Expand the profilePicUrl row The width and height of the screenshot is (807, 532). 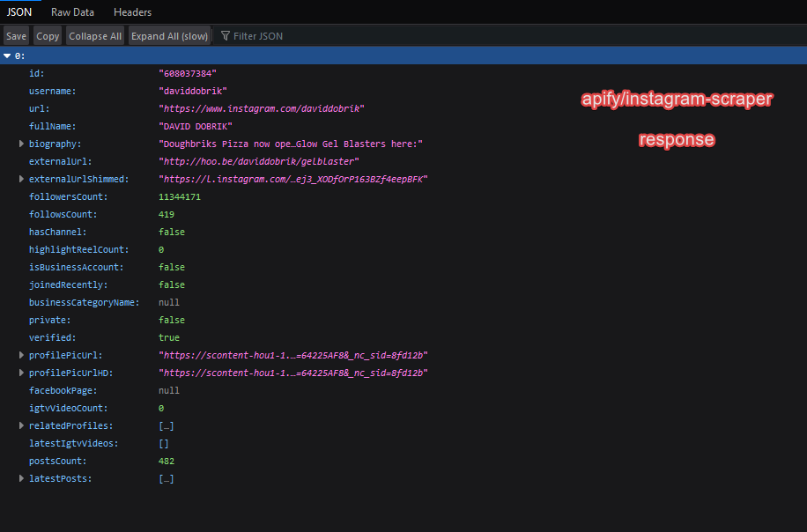point(22,355)
